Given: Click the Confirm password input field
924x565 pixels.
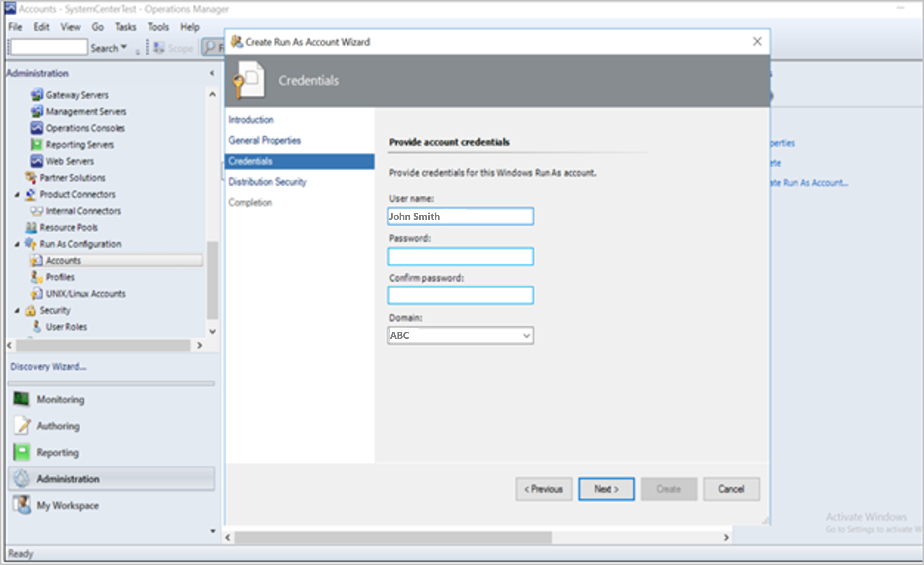Looking at the screenshot, I should click(x=460, y=296).
